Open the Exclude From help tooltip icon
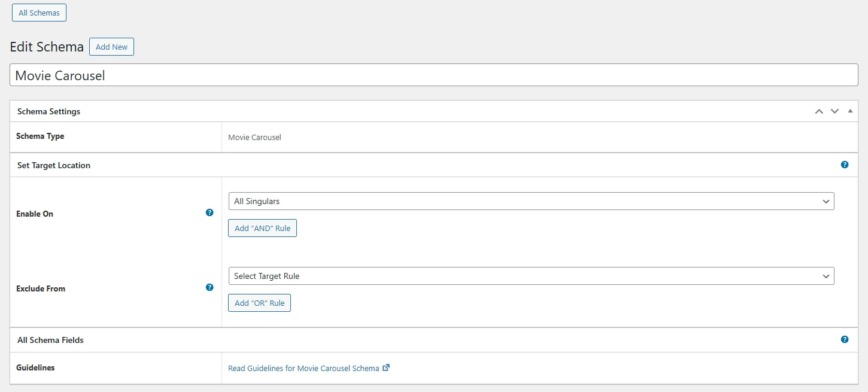 (210, 287)
